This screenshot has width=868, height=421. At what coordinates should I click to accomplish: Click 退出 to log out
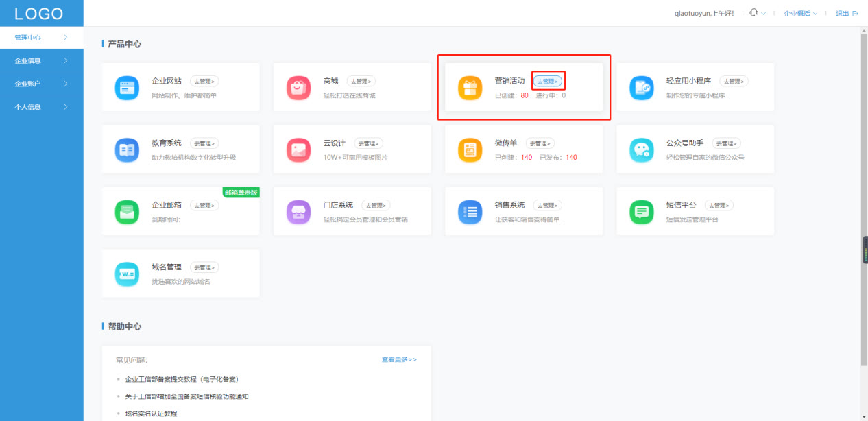click(843, 12)
